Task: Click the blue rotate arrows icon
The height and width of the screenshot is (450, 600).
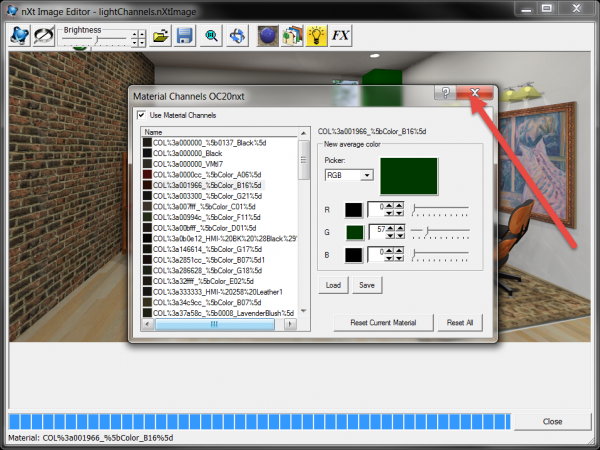Action: point(237,36)
